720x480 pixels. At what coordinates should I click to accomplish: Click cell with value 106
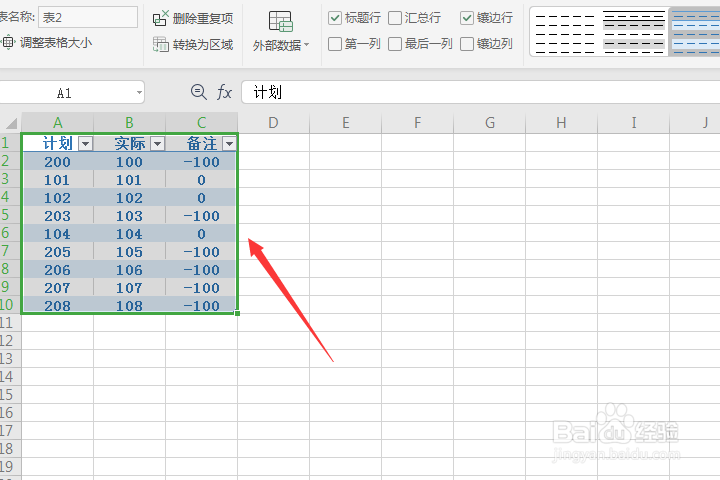(x=129, y=270)
